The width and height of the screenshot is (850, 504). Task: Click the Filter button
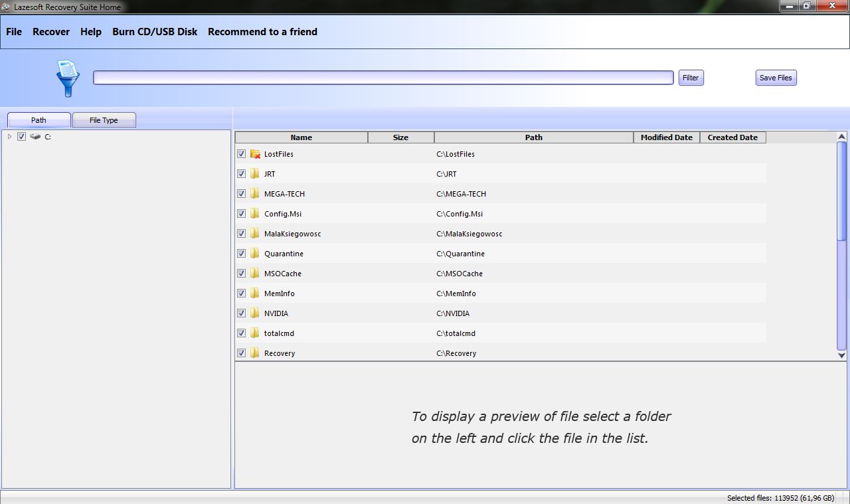(x=691, y=78)
